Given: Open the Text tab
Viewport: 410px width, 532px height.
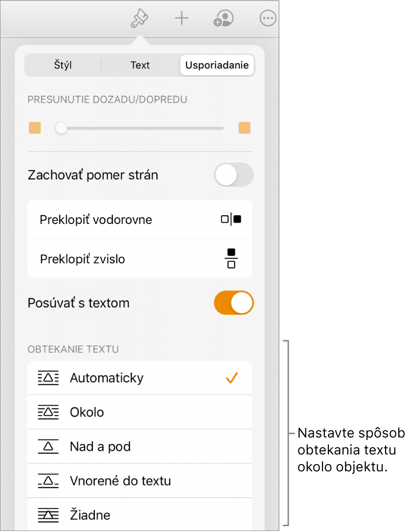Looking at the screenshot, I should (140, 65).
